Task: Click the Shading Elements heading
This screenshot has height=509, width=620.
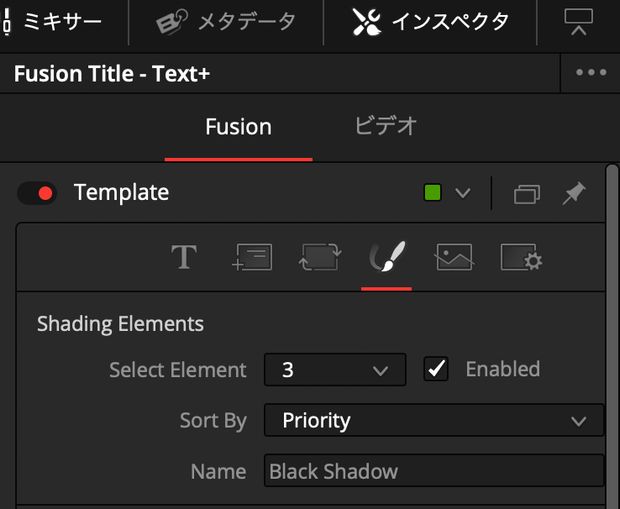Action: pyautogui.click(x=120, y=324)
